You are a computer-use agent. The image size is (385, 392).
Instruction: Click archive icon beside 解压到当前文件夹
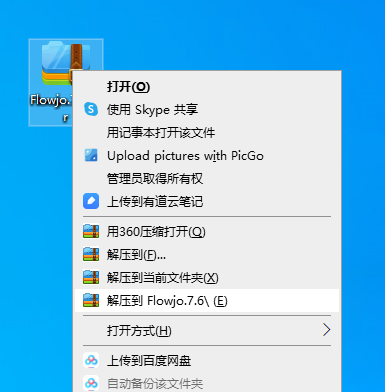[x=91, y=277]
